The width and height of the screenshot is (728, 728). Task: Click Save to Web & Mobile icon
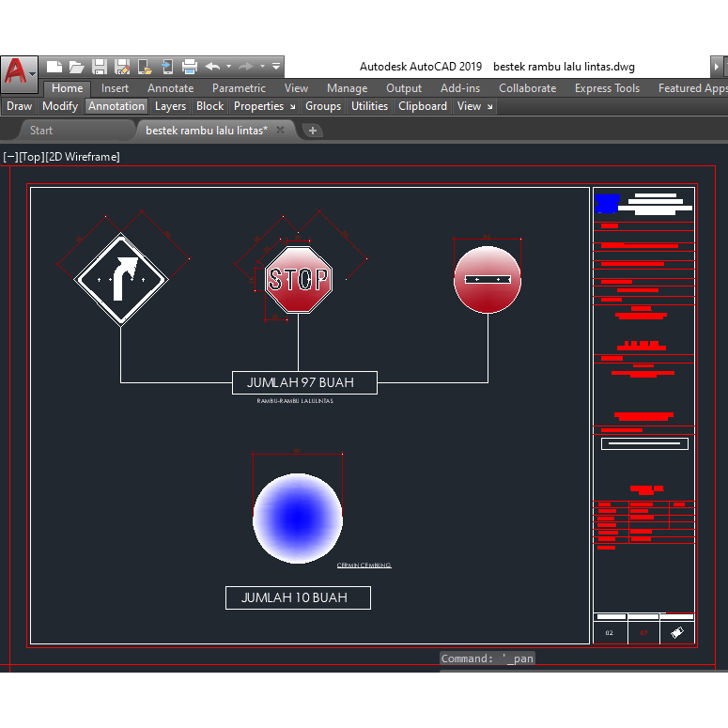click(167, 67)
